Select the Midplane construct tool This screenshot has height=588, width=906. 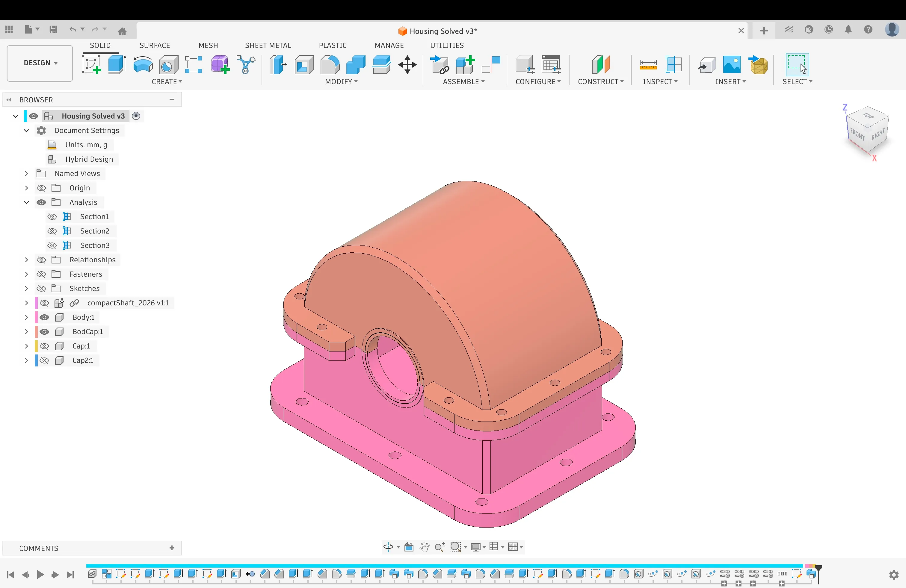coord(601,64)
